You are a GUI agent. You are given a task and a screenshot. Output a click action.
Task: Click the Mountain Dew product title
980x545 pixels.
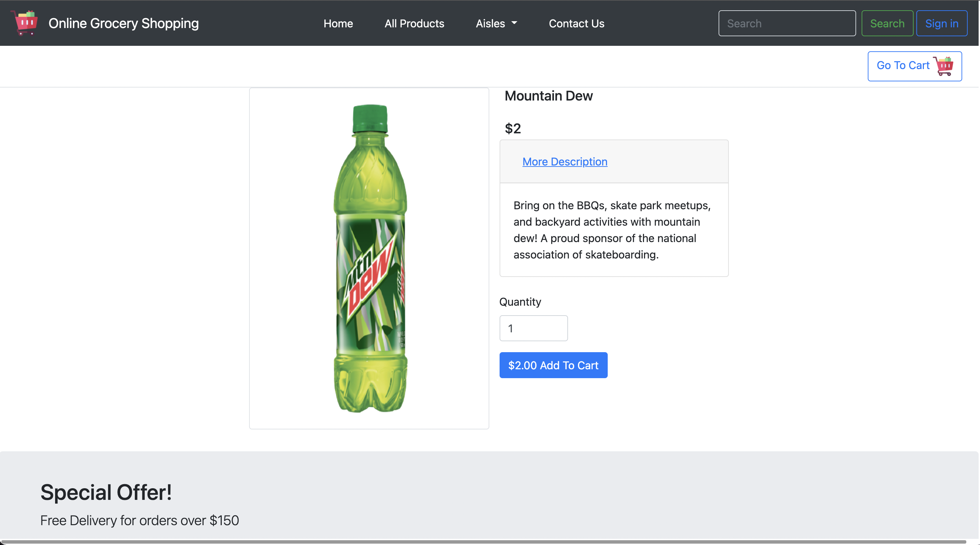(548, 96)
